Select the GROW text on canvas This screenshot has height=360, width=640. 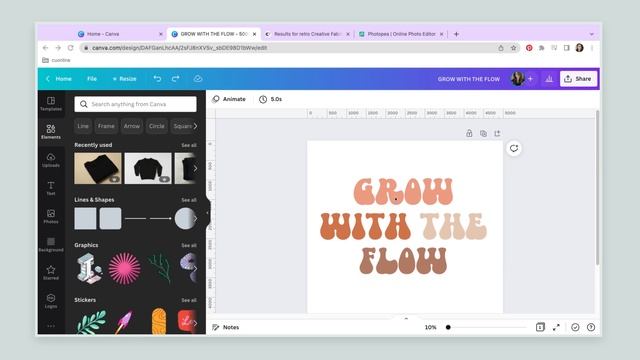[403, 191]
